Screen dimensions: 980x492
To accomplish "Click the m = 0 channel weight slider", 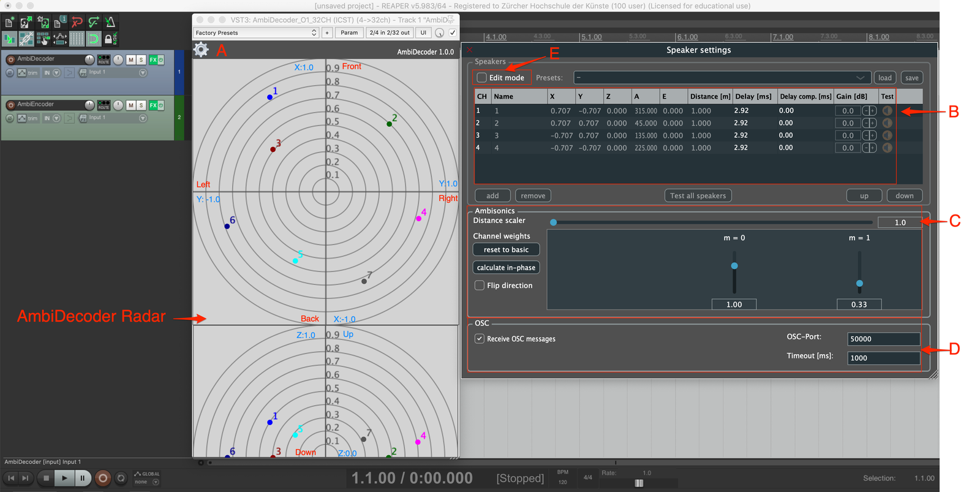I will (x=734, y=266).
